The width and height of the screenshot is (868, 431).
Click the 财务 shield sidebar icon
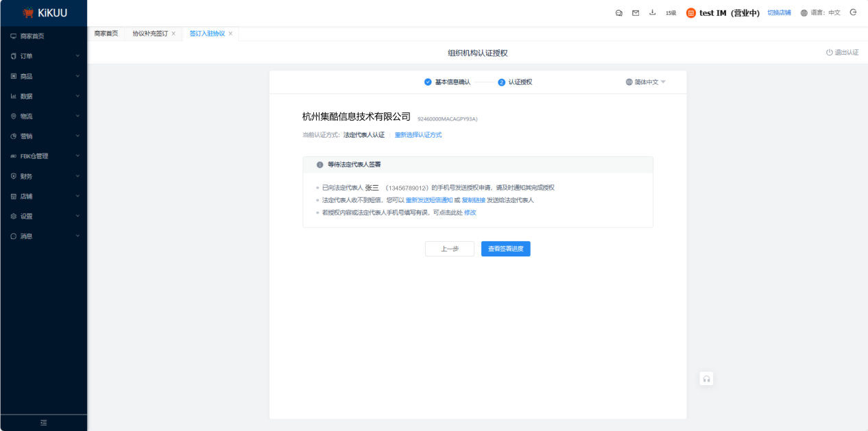pyautogui.click(x=13, y=176)
